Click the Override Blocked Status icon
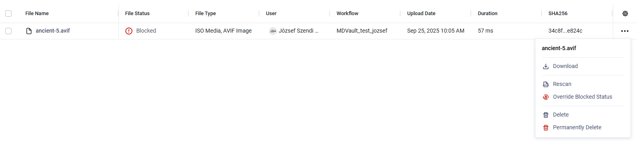This screenshot has height=146, width=644. point(546,97)
